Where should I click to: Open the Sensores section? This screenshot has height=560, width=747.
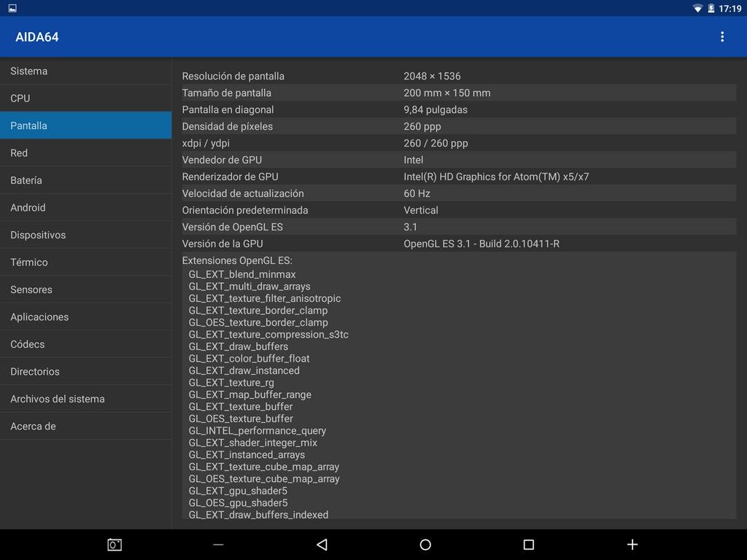coord(86,289)
